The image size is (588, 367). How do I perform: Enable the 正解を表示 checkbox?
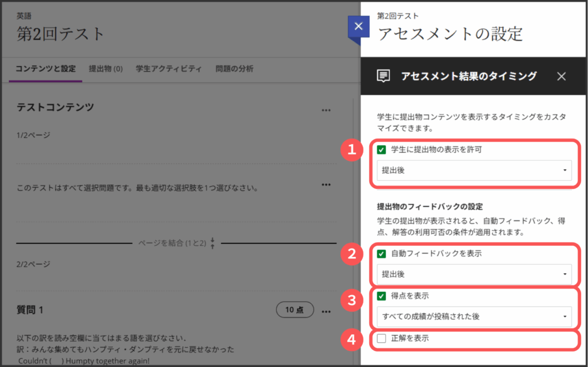(x=382, y=339)
